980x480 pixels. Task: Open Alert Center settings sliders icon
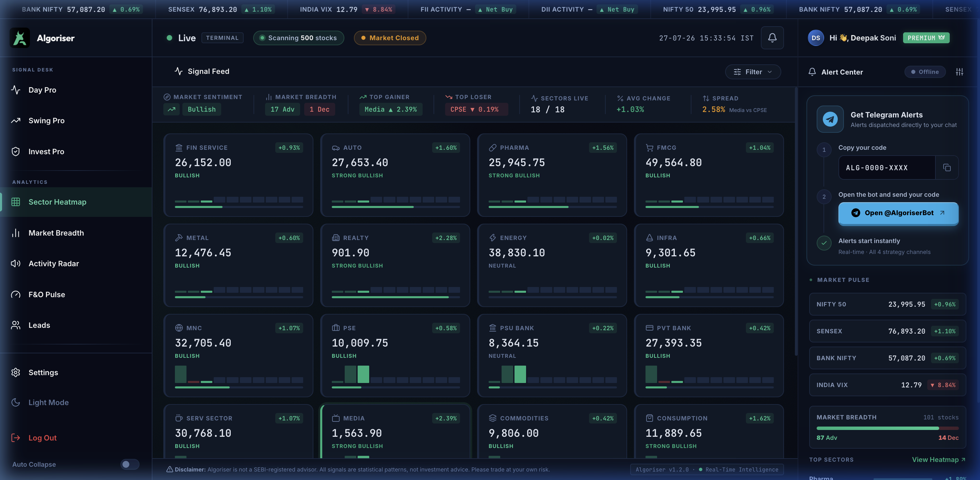pyautogui.click(x=960, y=72)
